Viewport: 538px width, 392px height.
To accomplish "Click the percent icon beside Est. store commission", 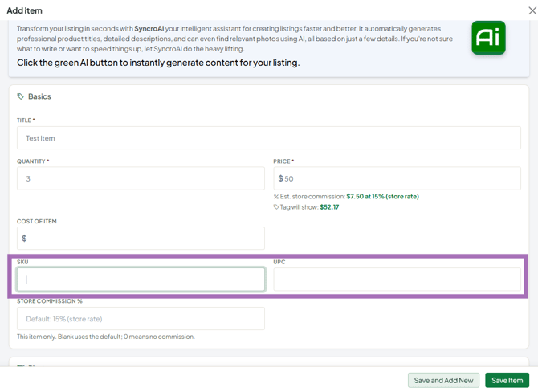I will pos(276,197).
